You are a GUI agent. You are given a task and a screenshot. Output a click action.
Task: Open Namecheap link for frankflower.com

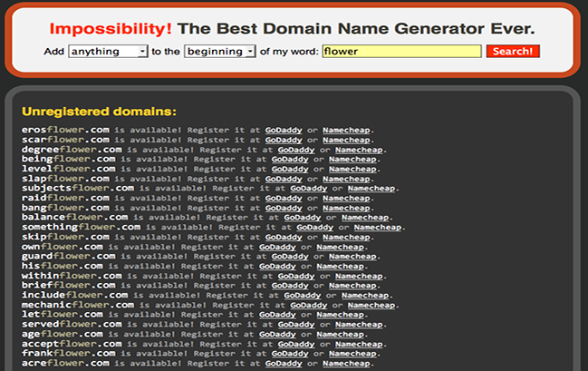tap(352, 354)
